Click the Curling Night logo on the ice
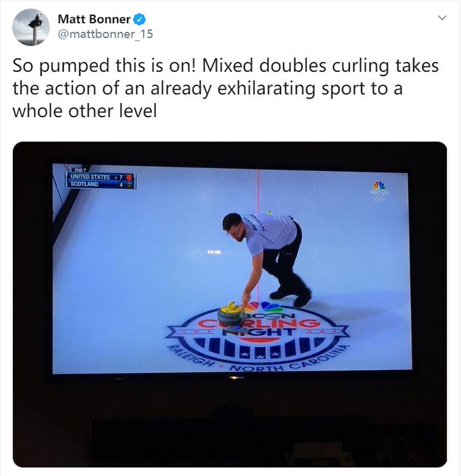The image size is (461, 476). 257,333
